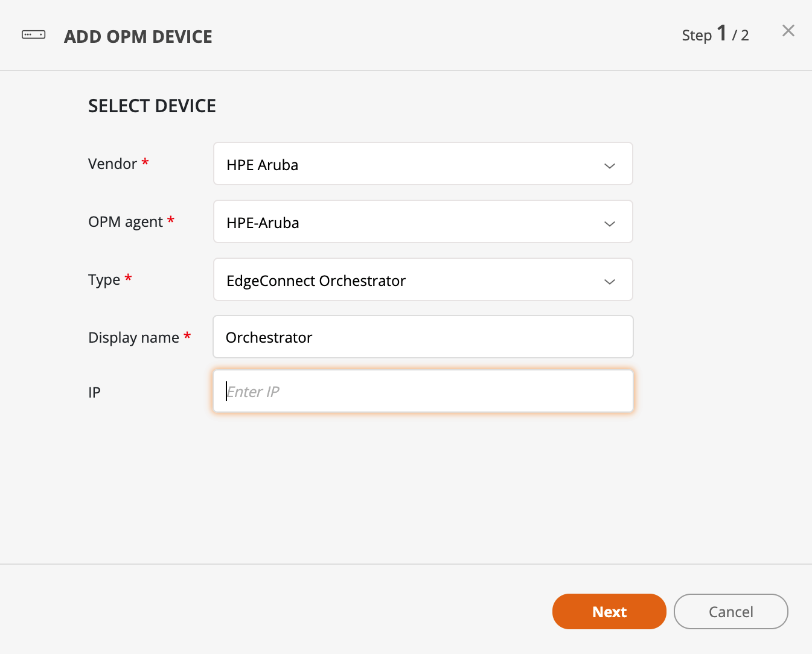This screenshot has width=812, height=654.
Task: Click the ADD OPM DEVICE title text
Action: pos(138,37)
